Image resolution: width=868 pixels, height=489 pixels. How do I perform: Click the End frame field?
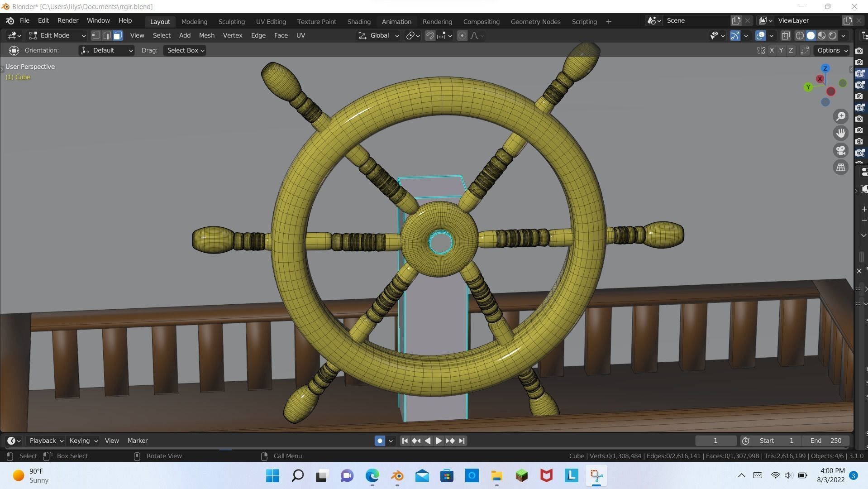[x=825, y=441]
